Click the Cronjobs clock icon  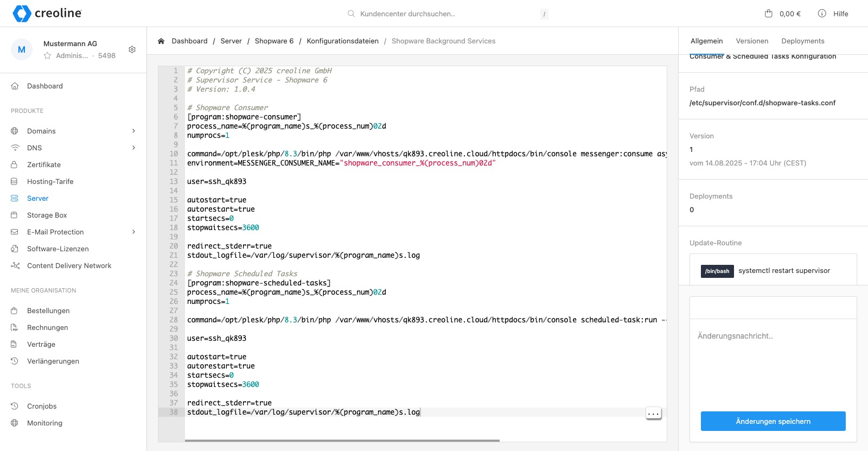(x=15, y=406)
